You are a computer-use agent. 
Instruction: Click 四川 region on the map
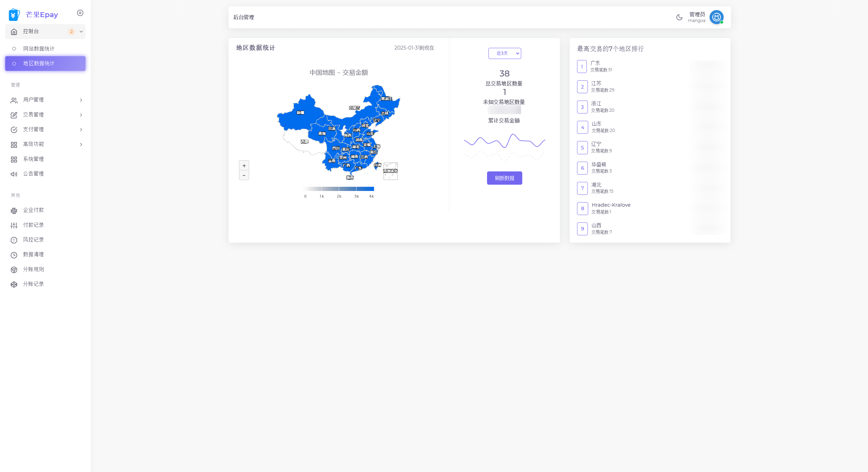click(x=336, y=148)
